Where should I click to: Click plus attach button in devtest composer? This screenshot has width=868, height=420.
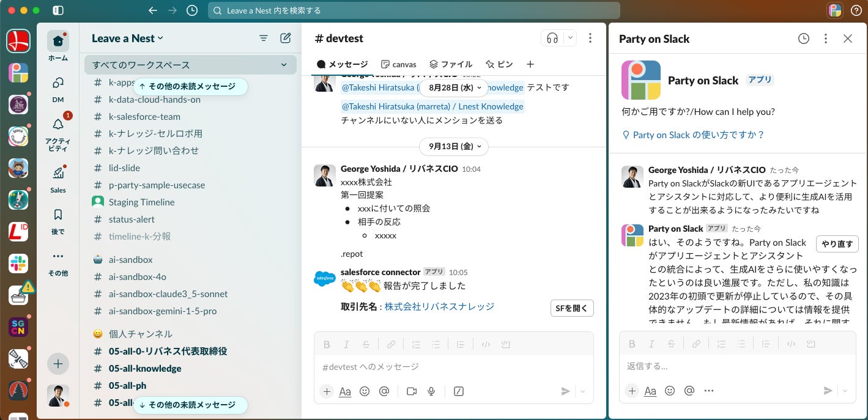[327, 391]
